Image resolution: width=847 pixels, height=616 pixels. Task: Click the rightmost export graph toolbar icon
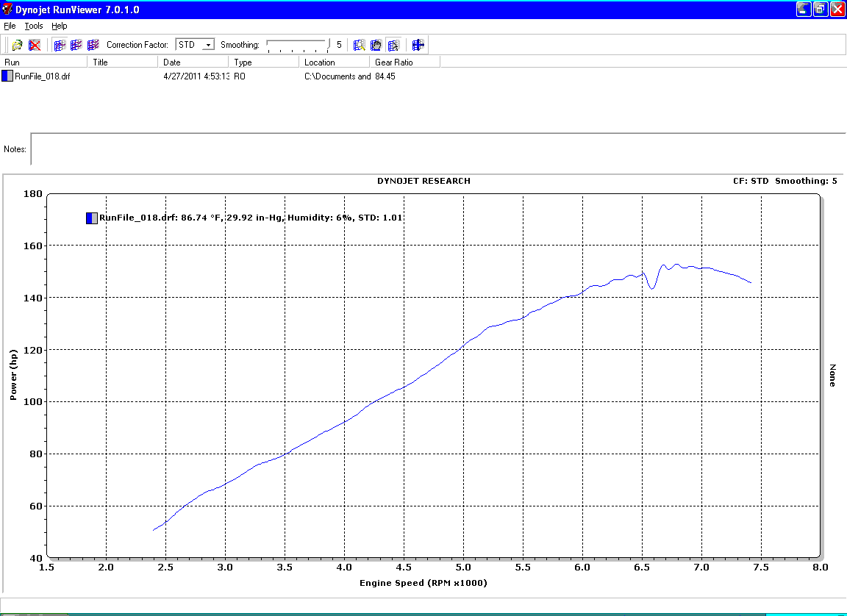point(418,45)
